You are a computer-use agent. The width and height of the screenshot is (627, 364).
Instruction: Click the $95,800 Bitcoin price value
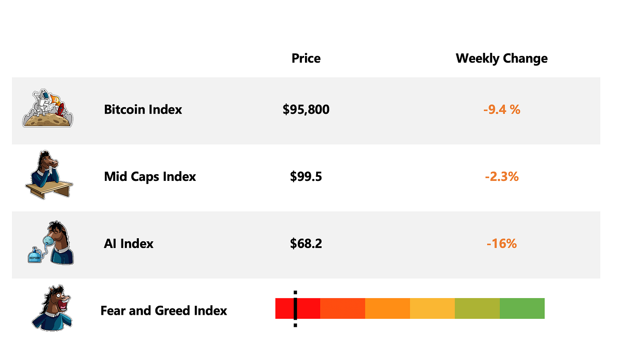point(306,109)
